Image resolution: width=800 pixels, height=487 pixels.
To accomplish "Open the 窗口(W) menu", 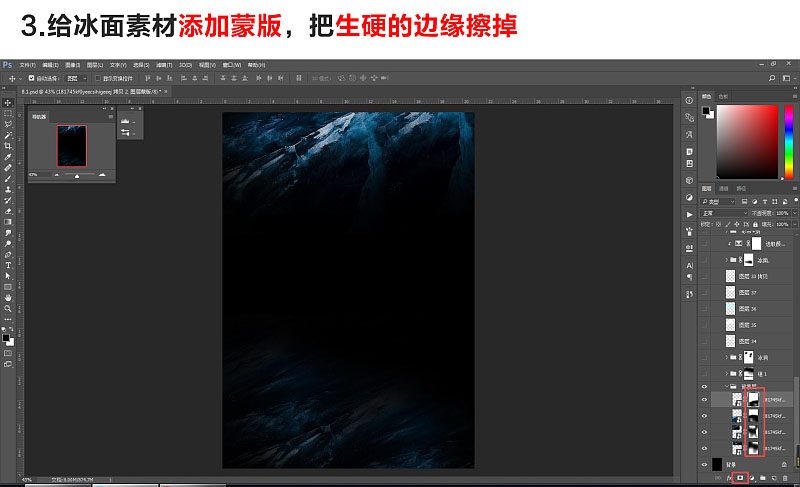I will tap(232, 65).
